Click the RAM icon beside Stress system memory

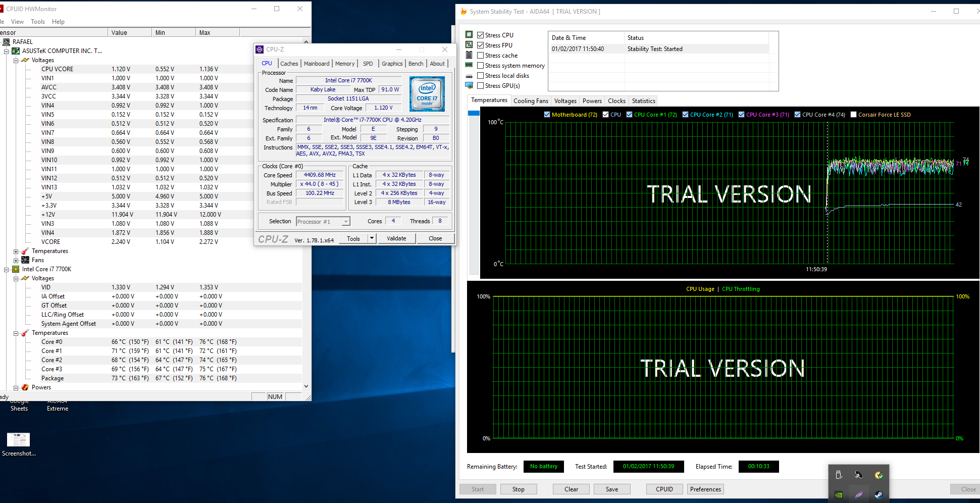pos(469,65)
